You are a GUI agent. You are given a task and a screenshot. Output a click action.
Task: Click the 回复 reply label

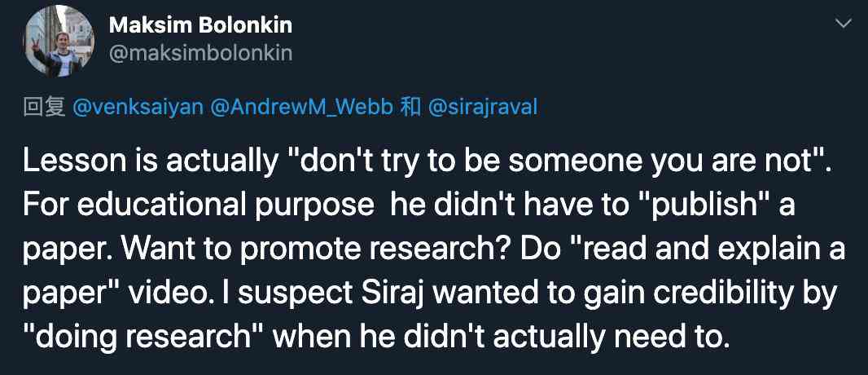click(44, 107)
